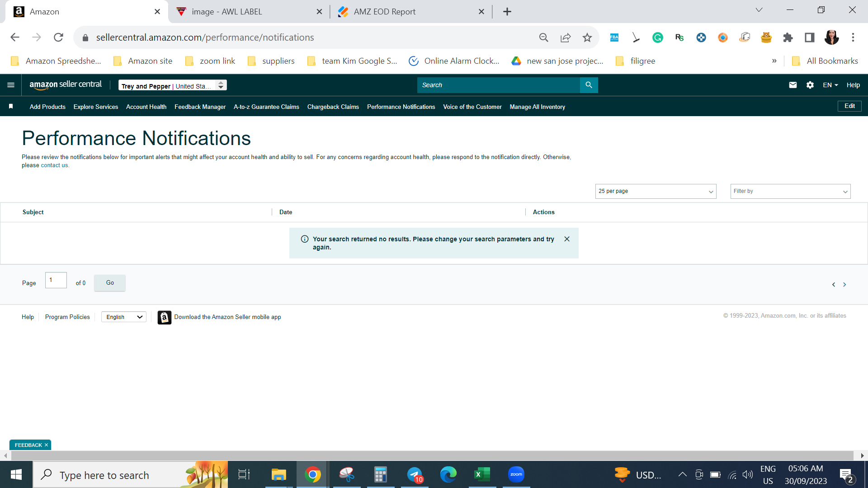
Task: Open A-to-z Guarantee Claims
Action: [266, 107]
